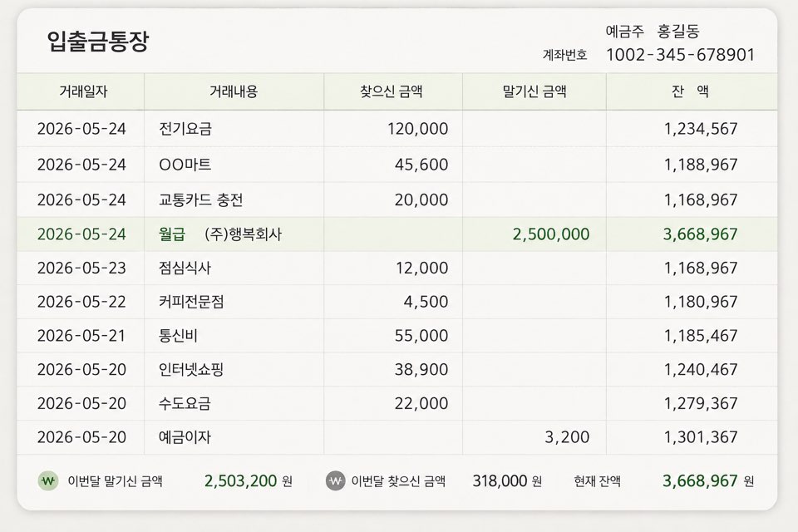Click the gray won icon for withdrawals
Viewport: 798px width, 532px height.
click(x=335, y=480)
